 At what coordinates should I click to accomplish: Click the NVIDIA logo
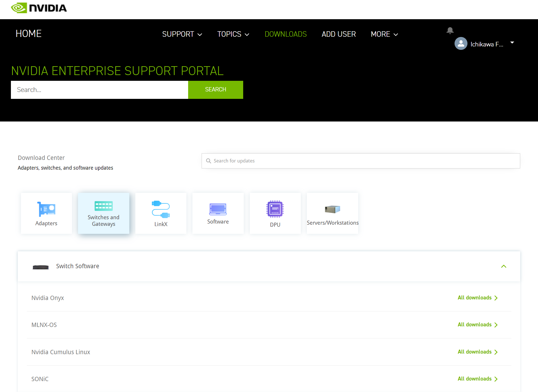pos(38,8)
